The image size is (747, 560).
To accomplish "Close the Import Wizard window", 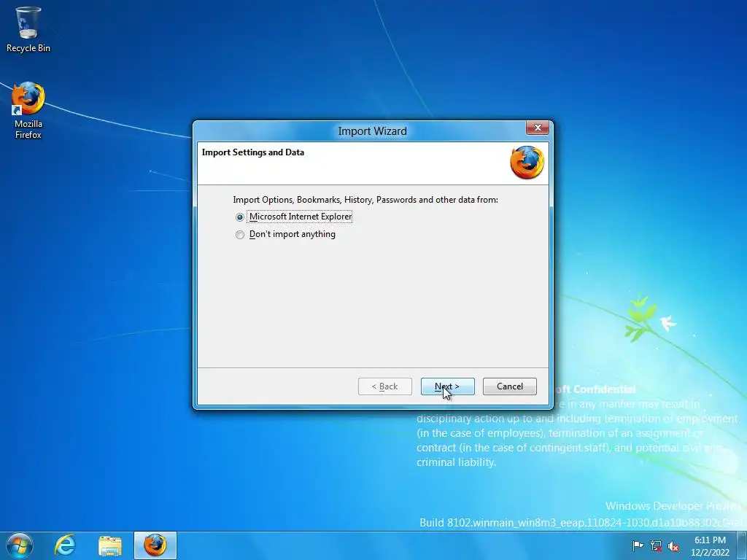I will pyautogui.click(x=538, y=128).
